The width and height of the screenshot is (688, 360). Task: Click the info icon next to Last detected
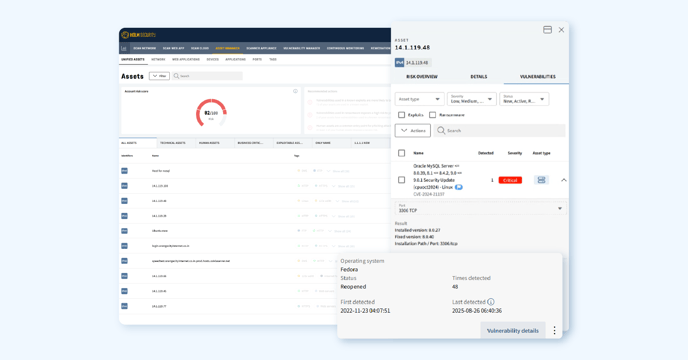click(491, 302)
